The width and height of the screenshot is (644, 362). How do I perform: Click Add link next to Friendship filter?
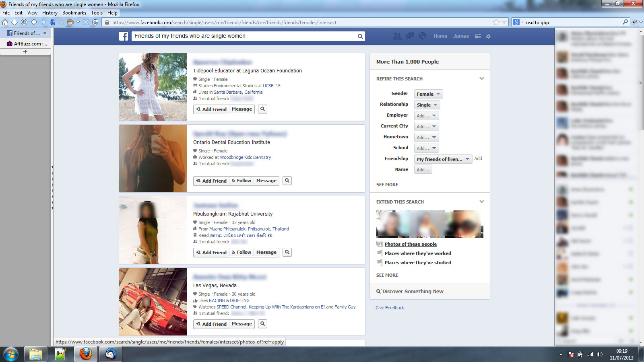pyautogui.click(x=478, y=158)
